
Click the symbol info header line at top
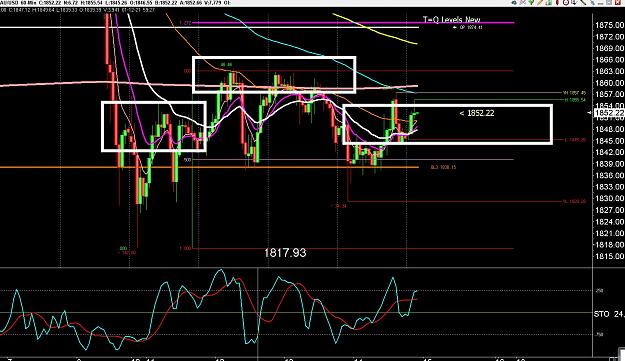pos(116,2)
